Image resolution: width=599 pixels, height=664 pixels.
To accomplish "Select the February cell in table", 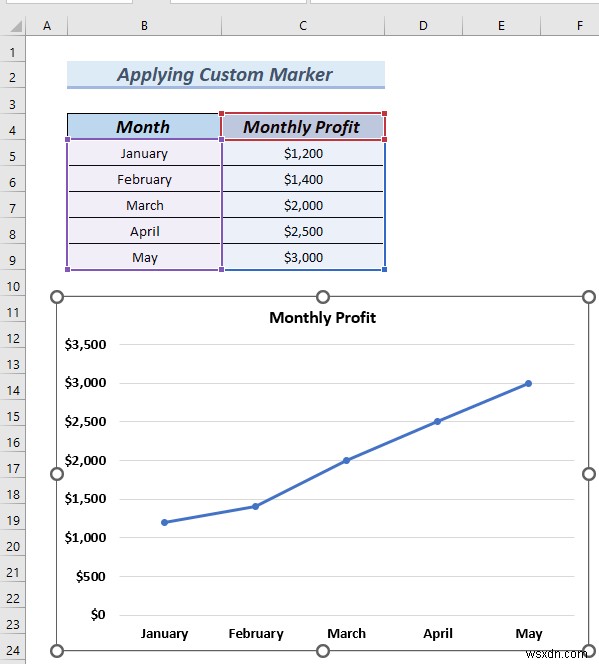I will [144, 179].
